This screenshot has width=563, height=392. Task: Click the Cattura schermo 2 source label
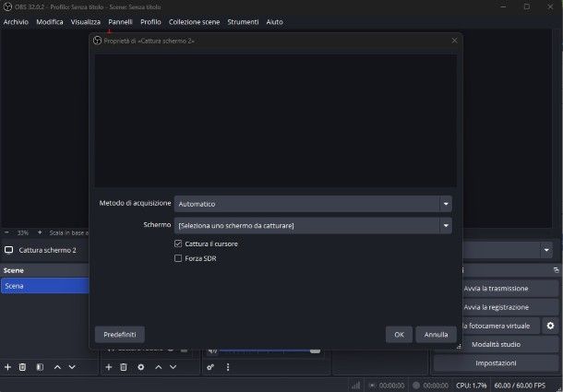(47, 250)
